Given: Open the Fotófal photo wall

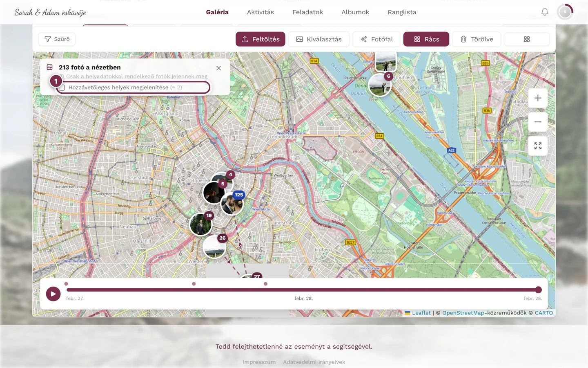Looking at the screenshot, I should click(376, 39).
